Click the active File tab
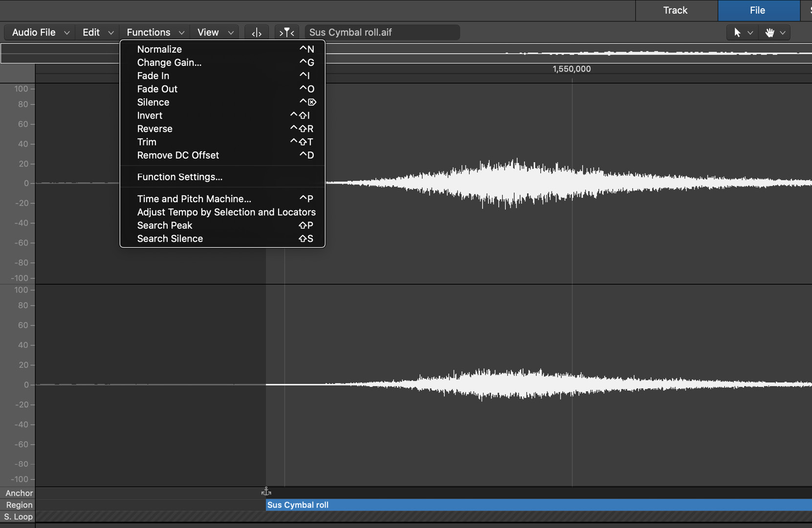This screenshot has width=812, height=528. pyautogui.click(x=757, y=10)
